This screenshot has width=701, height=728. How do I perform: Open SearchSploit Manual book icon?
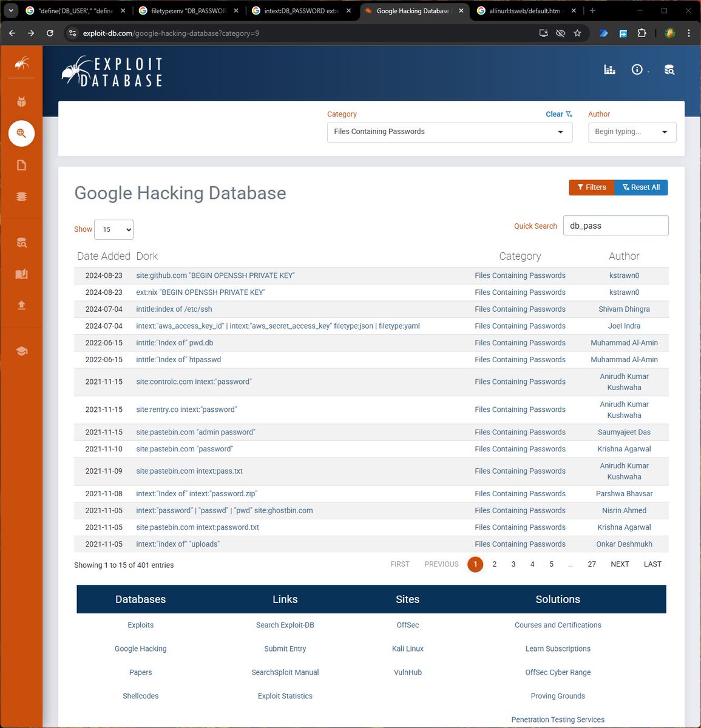[x=21, y=274]
